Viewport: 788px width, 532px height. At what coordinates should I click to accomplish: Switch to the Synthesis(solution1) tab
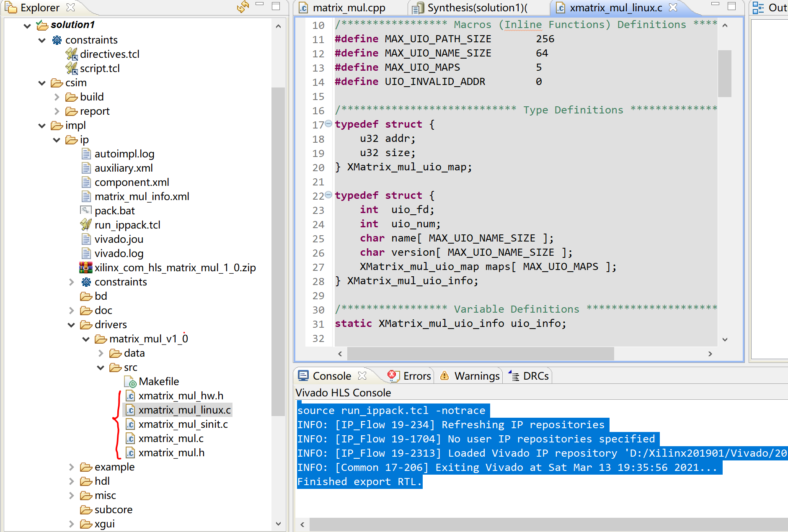coord(478,8)
